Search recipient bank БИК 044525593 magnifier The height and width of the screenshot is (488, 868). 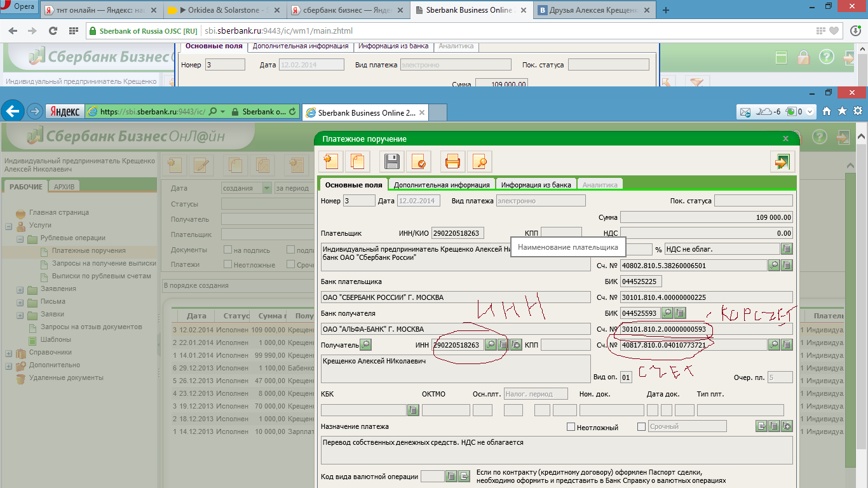tap(667, 313)
